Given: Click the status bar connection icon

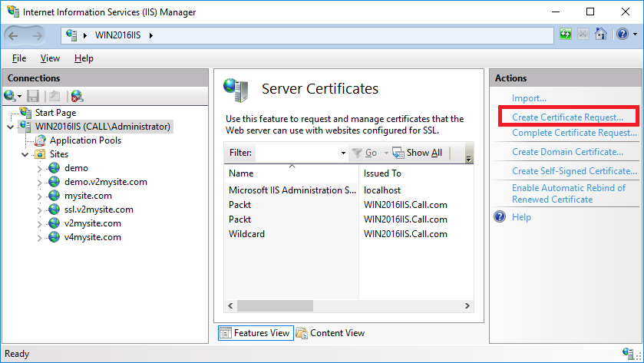Looking at the screenshot, I should [628, 354].
